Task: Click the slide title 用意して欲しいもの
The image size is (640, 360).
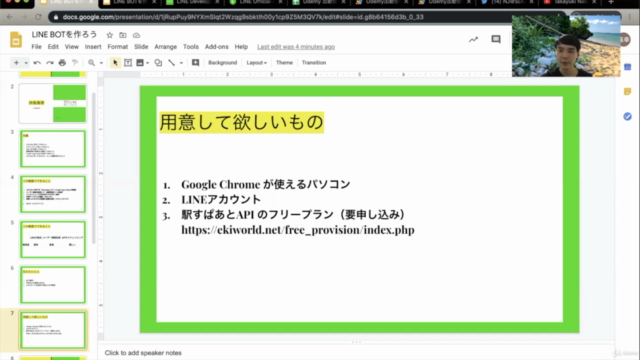Action: pos(242,122)
